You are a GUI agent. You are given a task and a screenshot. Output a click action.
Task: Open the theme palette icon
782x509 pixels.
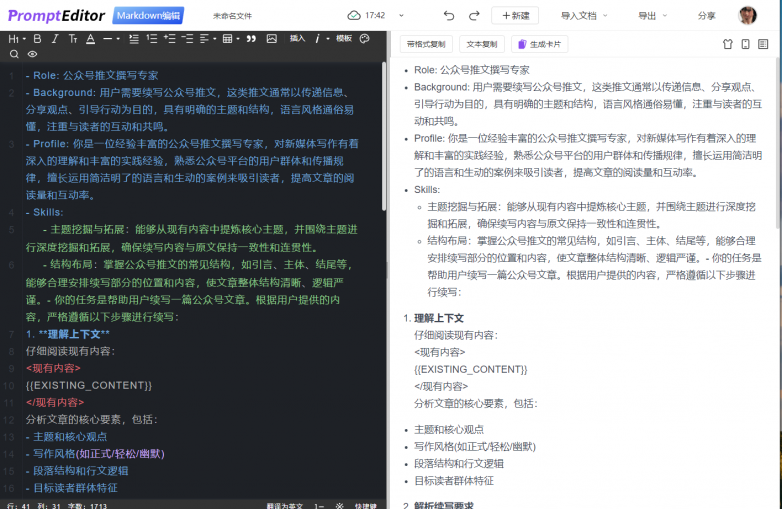coord(365,39)
